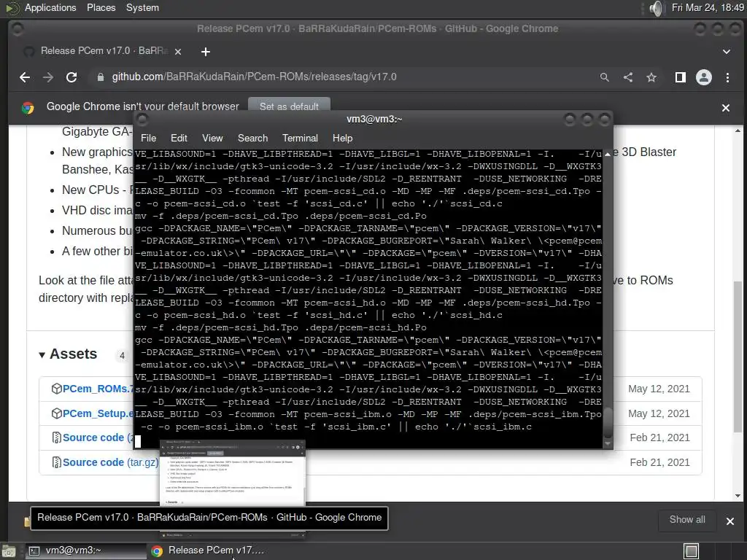747x560 pixels.
Task: Open the Places menu
Action: point(101,7)
